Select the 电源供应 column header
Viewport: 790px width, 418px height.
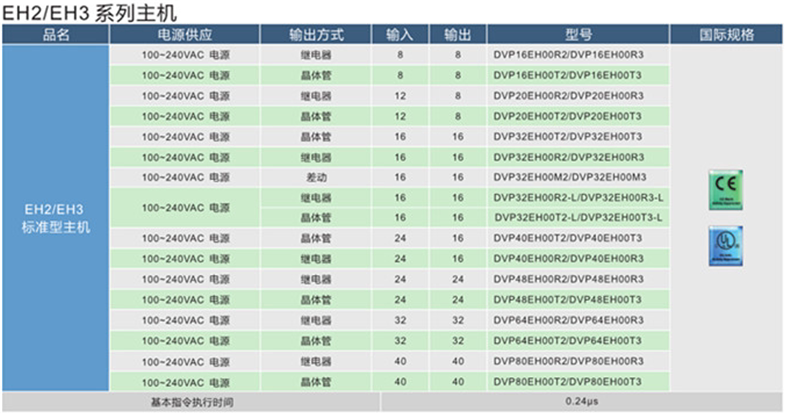(x=185, y=35)
